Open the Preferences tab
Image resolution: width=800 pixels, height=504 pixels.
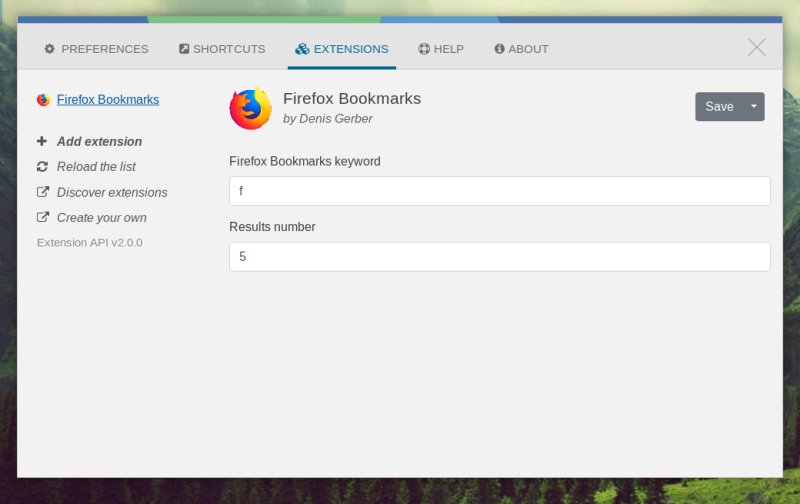click(96, 49)
